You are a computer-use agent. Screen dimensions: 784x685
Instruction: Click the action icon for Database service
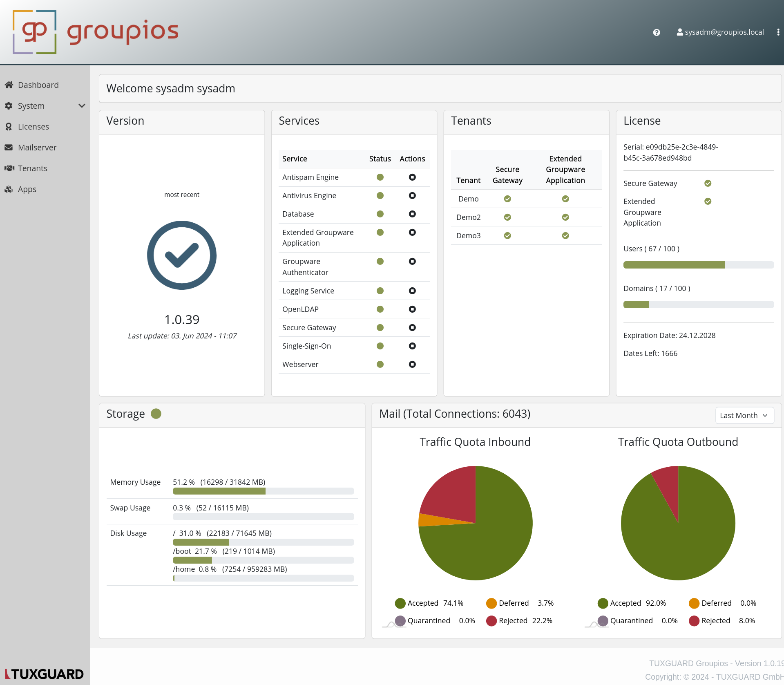click(412, 214)
